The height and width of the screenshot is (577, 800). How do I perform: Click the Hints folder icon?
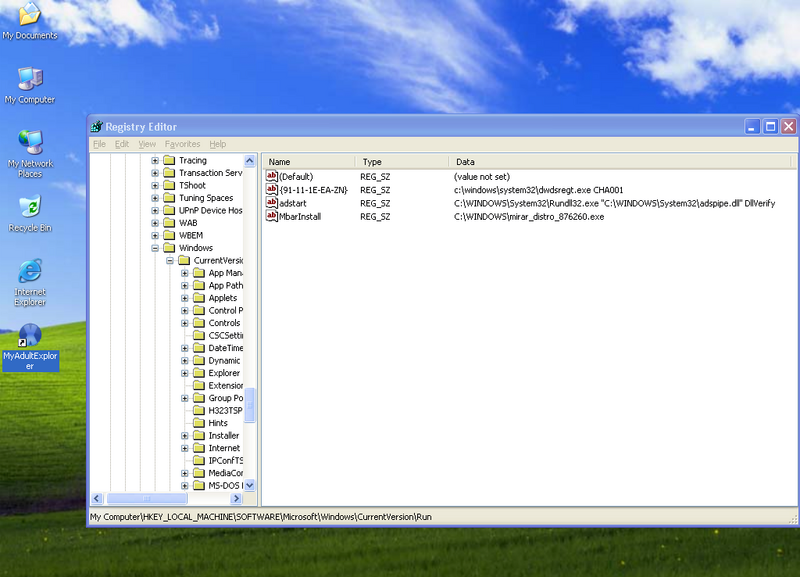coord(198,423)
